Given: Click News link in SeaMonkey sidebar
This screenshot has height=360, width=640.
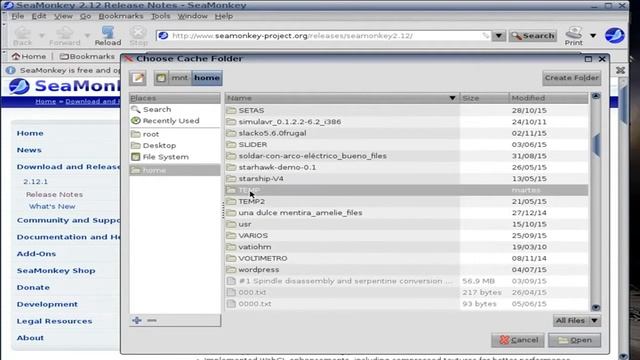Looking at the screenshot, I should 29,150.
